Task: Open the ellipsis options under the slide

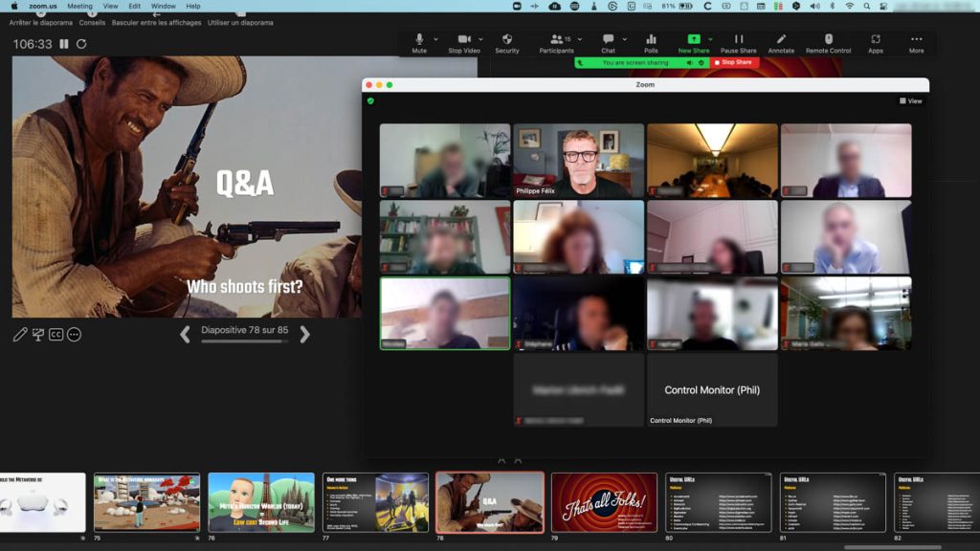Action: click(x=74, y=335)
